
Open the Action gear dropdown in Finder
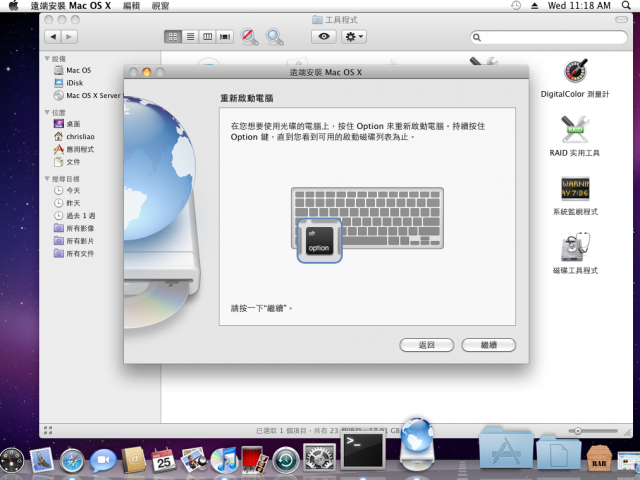pos(353,37)
